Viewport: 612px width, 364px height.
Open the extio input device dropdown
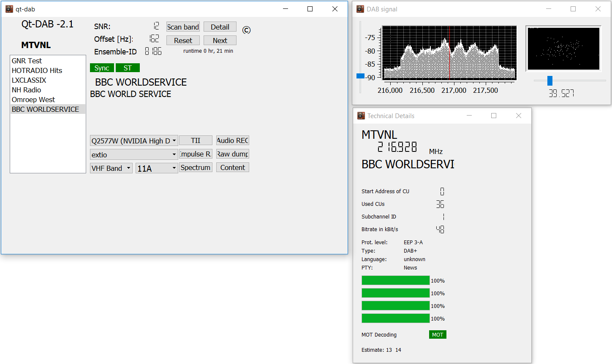[x=134, y=155]
